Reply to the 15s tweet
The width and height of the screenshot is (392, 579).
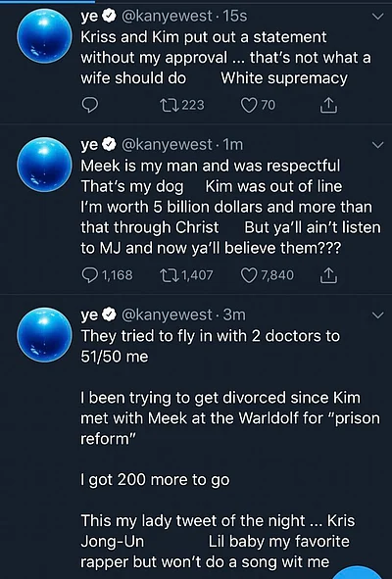tap(89, 105)
